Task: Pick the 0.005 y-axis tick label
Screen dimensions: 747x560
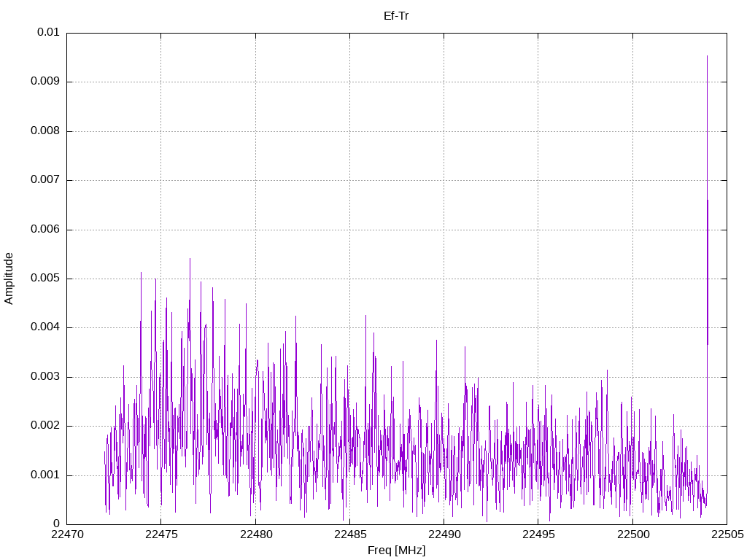Action: tap(44, 279)
